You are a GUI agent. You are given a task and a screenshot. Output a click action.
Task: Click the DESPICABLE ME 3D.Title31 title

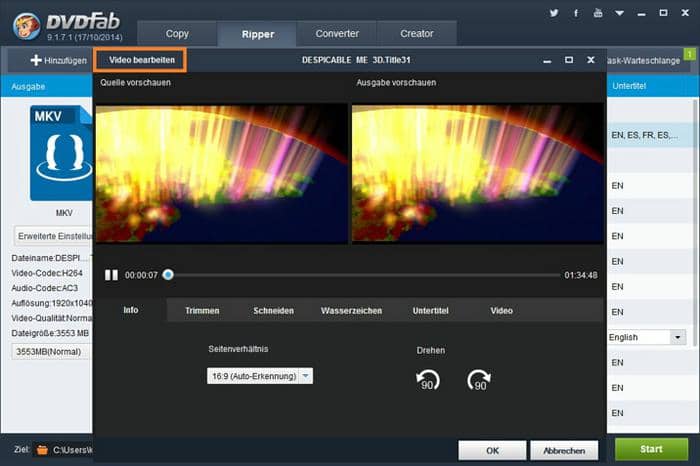(356, 60)
